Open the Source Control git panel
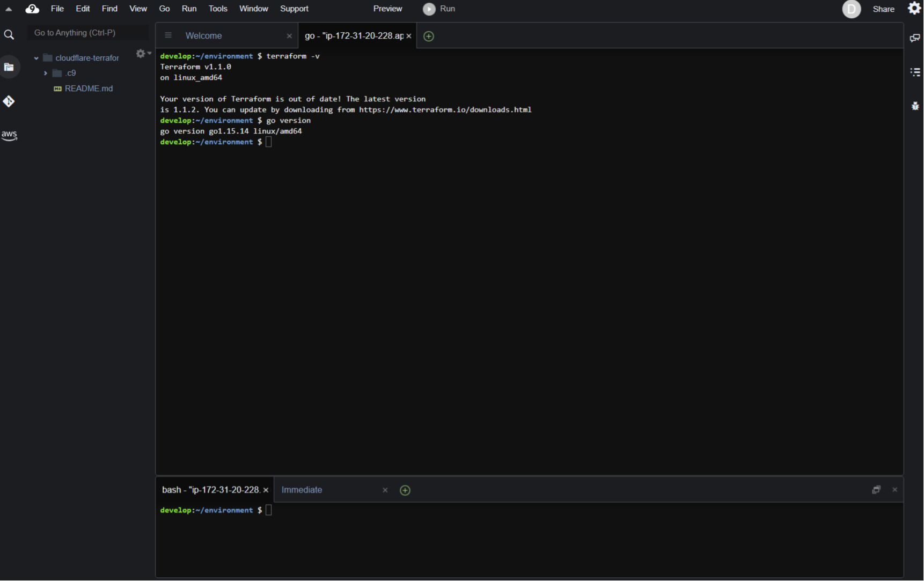The height and width of the screenshot is (581, 924). click(x=9, y=101)
